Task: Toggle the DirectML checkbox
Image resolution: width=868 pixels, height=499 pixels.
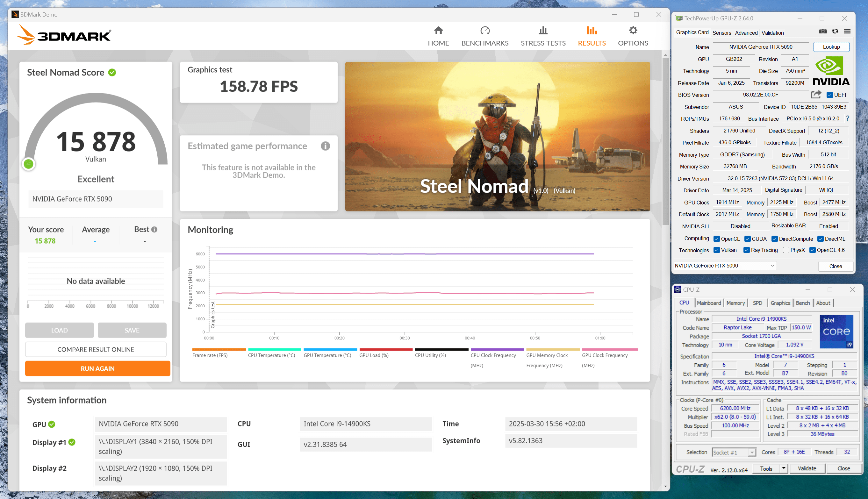Action: pyautogui.click(x=820, y=239)
